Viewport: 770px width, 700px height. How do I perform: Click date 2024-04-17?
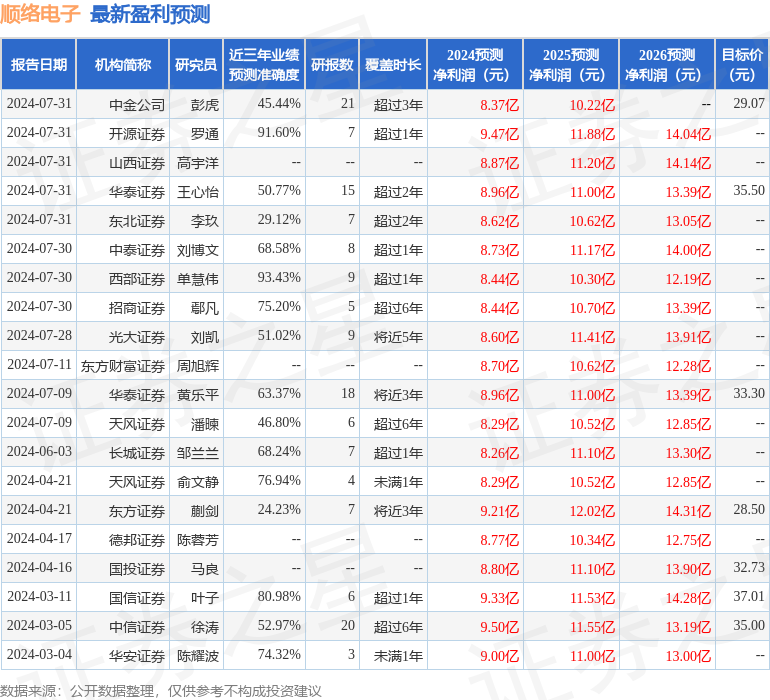(x=39, y=538)
